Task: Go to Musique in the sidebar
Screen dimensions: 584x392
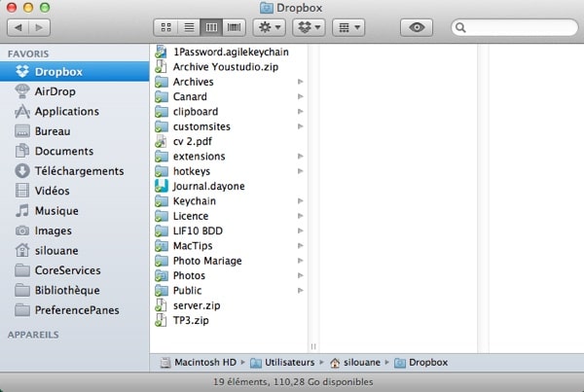Action: pyautogui.click(x=56, y=211)
